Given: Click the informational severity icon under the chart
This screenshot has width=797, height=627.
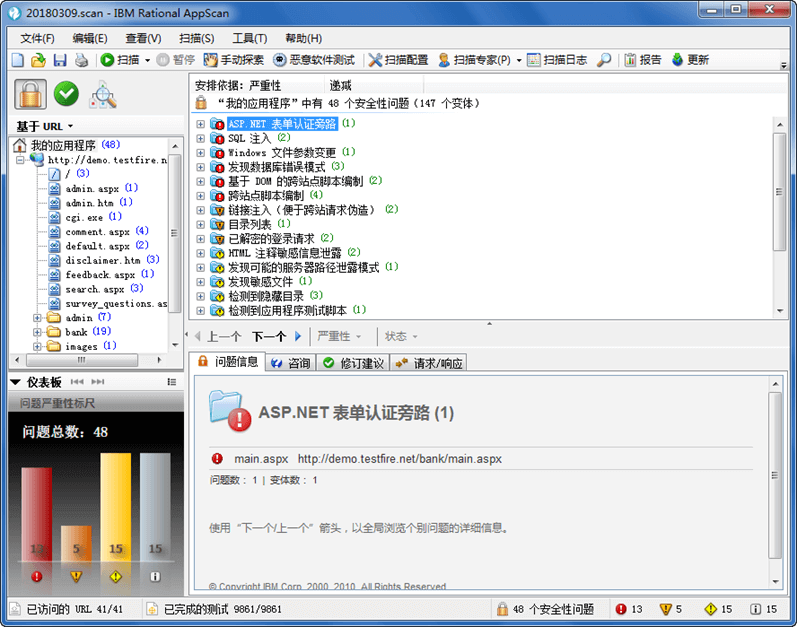Looking at the screenshot, I should point(156,577).
